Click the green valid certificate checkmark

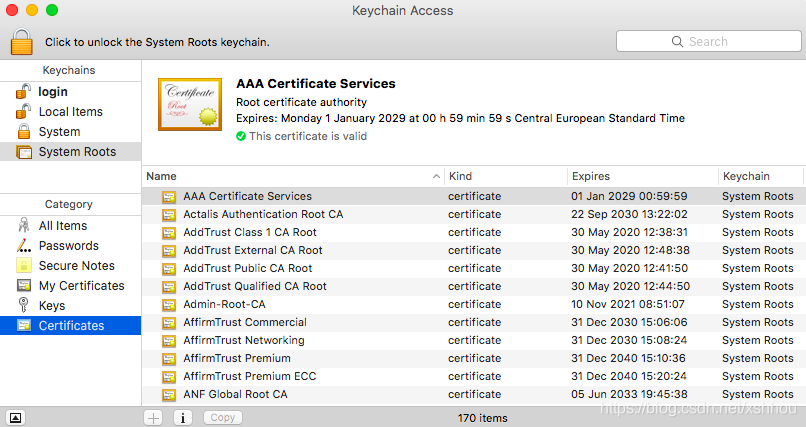241,136
